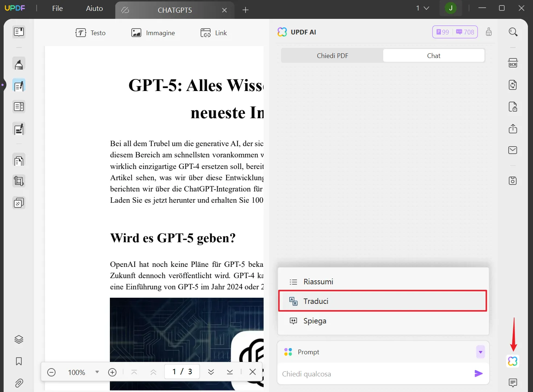Open the Convert pages tool in sidebar
This screenshot has width=533, height=392.
tap(19, 160)
